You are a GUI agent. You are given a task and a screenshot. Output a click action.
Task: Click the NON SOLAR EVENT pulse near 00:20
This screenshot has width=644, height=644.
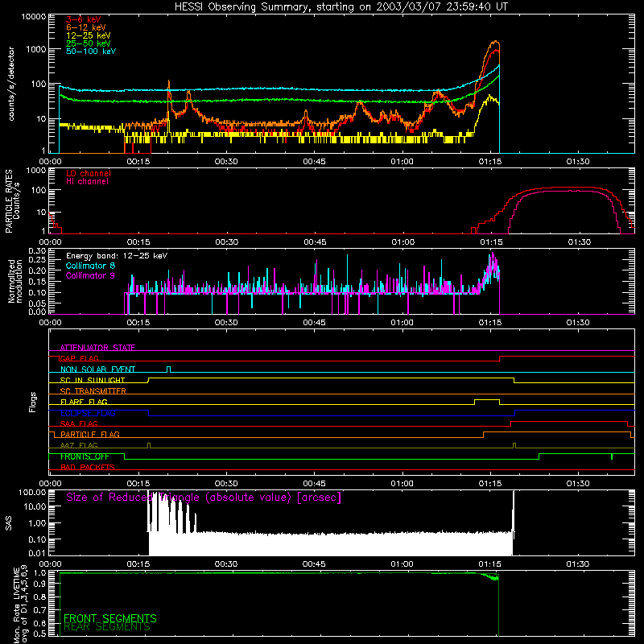click(x=168, y=369)
